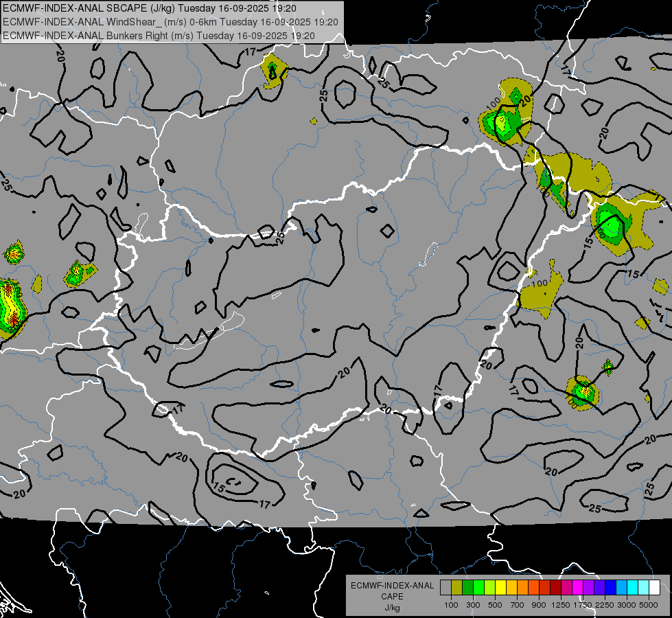Select the gray first swatch in legend
The height and width of the screenshot is (618, 672).
(x=445, y=588)
